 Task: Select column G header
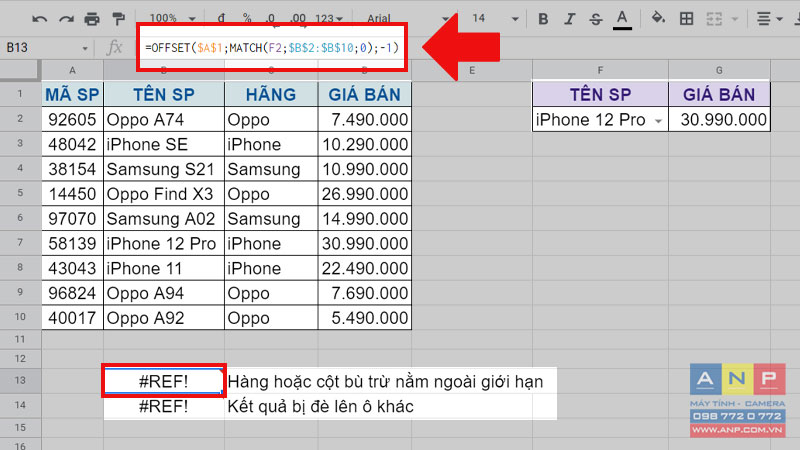tap(719, 70)
